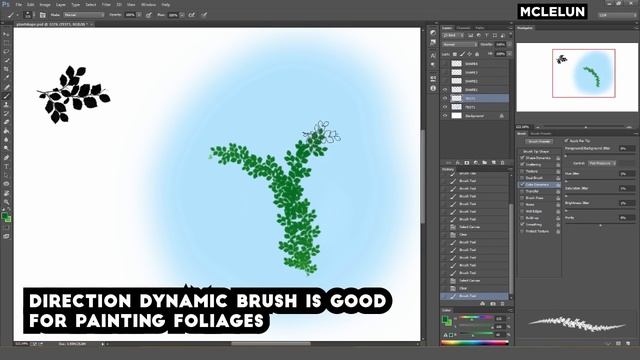Uncheck Apply Per Tip option
Viewport: 640px width, 360px height.
click(x=567, y=140)
